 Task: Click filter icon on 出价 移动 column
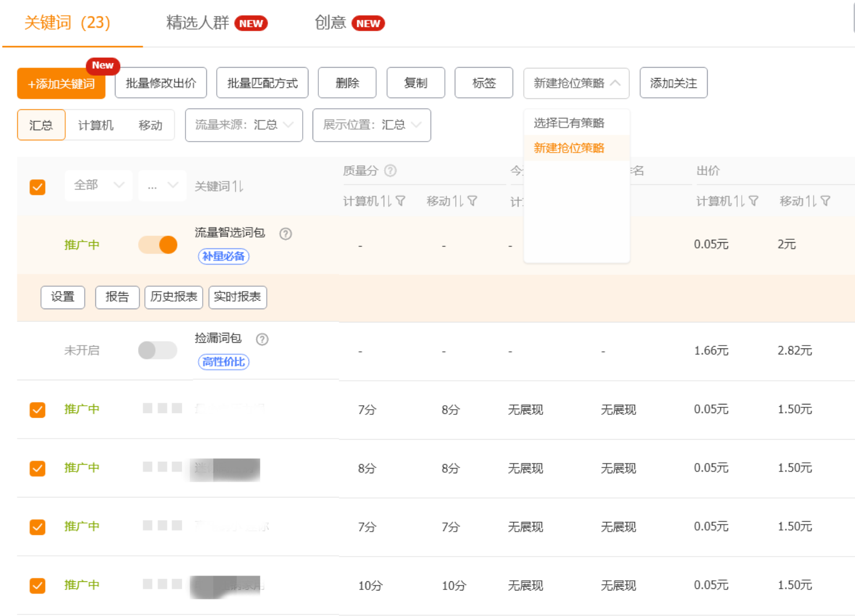point(826,201)
